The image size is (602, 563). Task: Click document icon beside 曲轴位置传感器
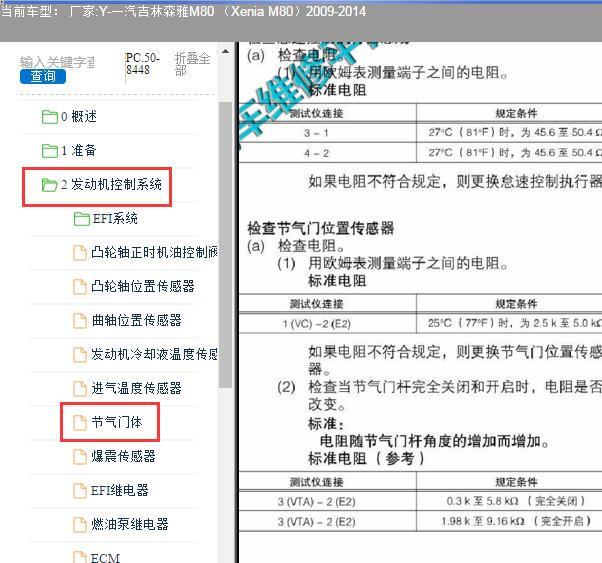(80, 321)
